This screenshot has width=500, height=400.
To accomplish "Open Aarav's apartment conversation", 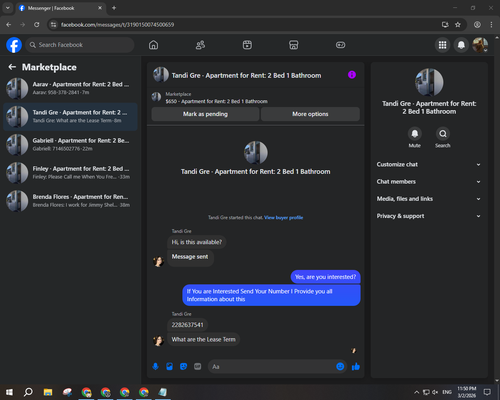I will pos(70,88).
